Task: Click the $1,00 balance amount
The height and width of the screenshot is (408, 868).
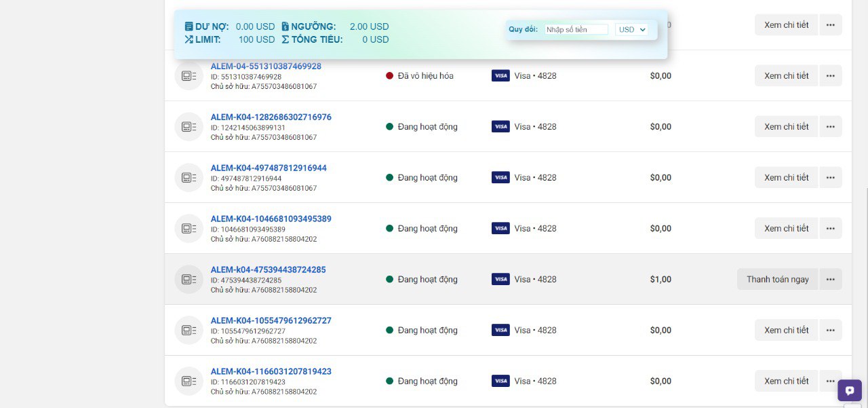Action: point(660,279)
